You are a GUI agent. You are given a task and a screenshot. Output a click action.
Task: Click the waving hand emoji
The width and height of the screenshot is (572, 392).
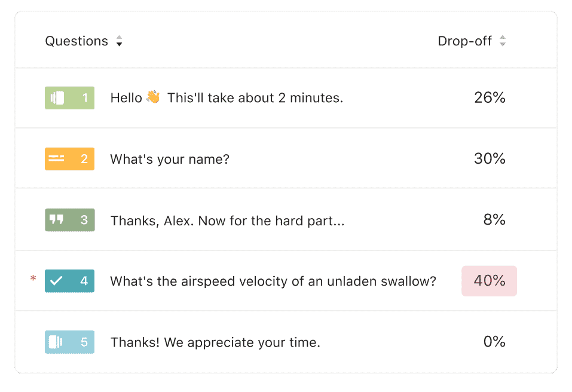[154, 97]
